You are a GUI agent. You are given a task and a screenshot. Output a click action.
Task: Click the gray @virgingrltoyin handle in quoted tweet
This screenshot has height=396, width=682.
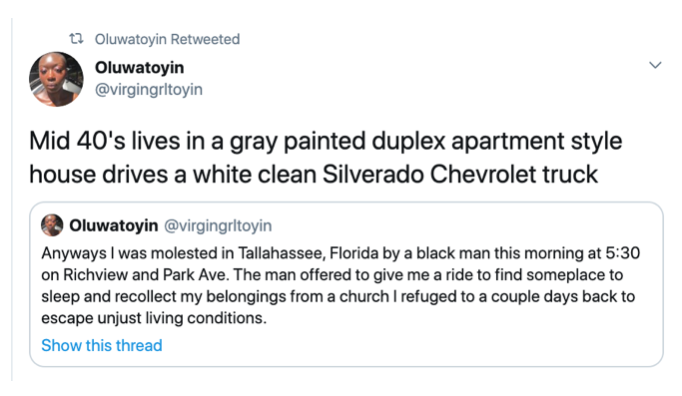click(218, 225)
